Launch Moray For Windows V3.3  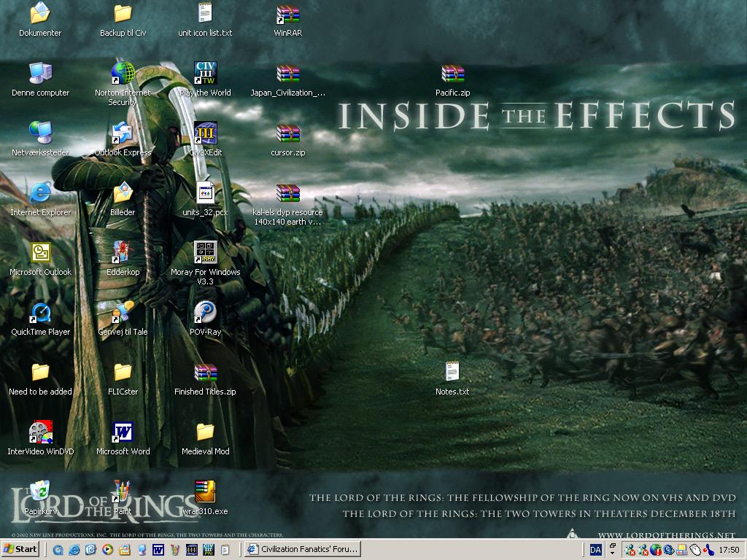[x=205, y=252]
